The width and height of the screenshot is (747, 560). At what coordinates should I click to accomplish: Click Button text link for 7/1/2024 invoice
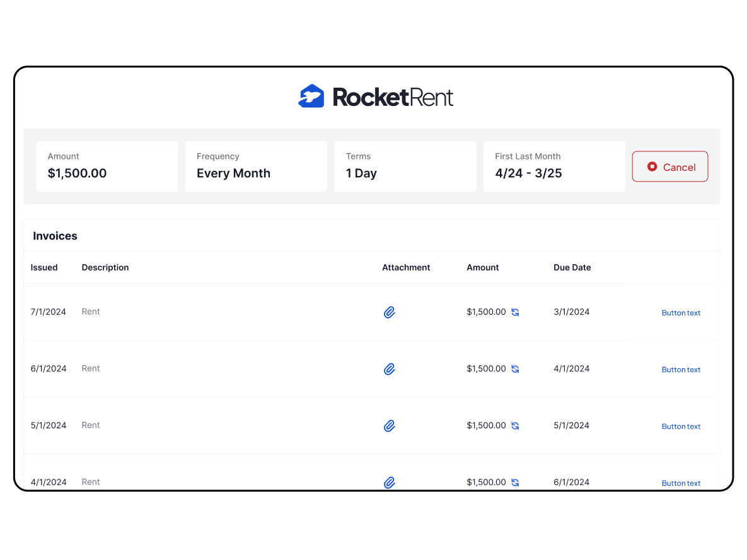click(681, 313)
